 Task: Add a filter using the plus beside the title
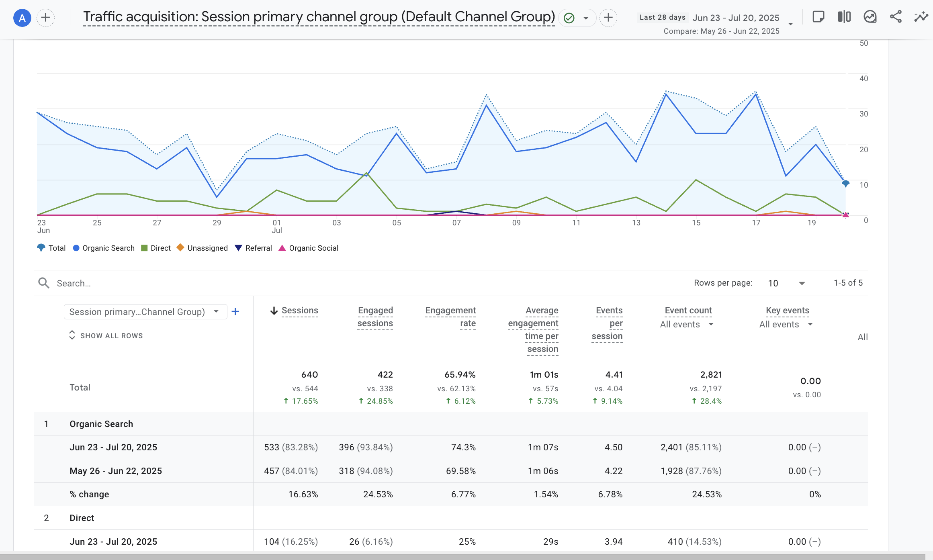click(x=608, y=18)
